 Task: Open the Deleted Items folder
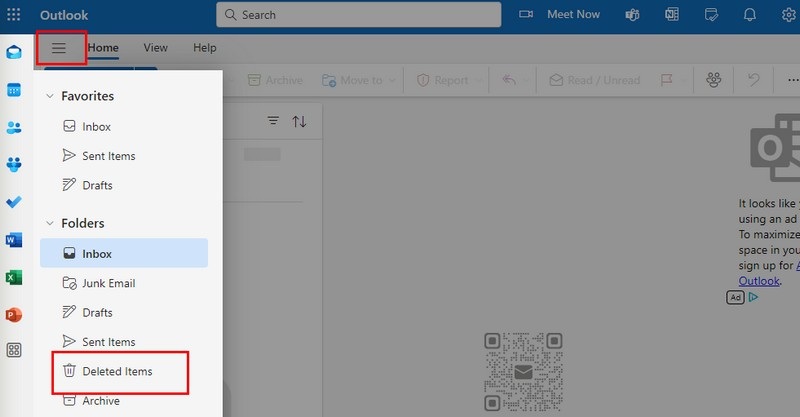(x=115, y=371)
